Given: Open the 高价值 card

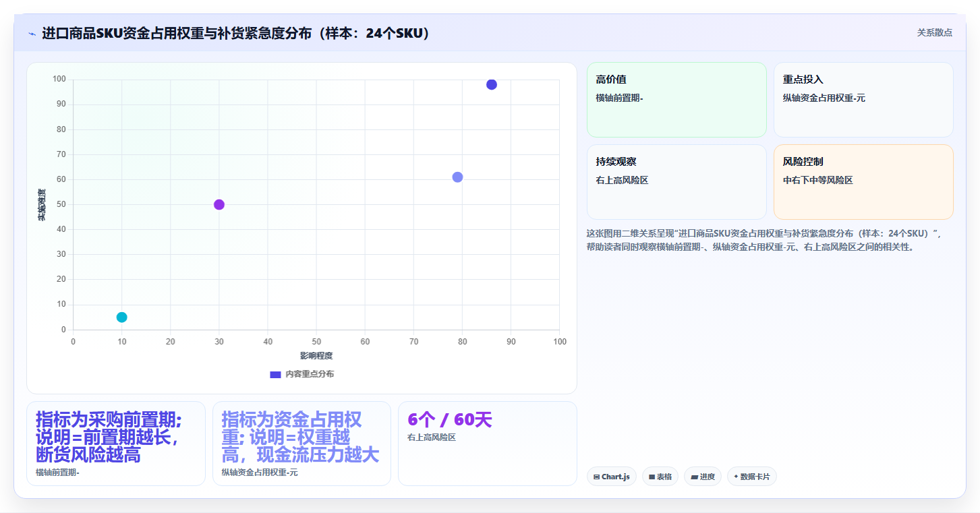Looking at the screenshot, I should (676, 100).
